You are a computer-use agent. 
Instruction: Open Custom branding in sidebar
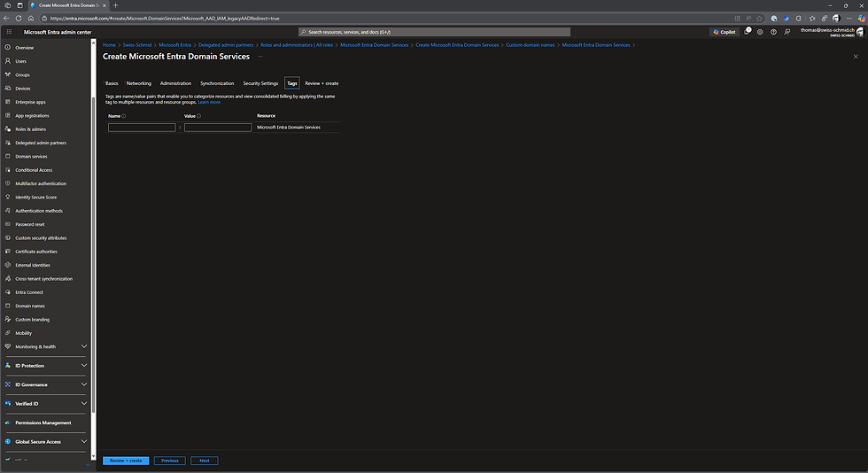click(32, 320)
